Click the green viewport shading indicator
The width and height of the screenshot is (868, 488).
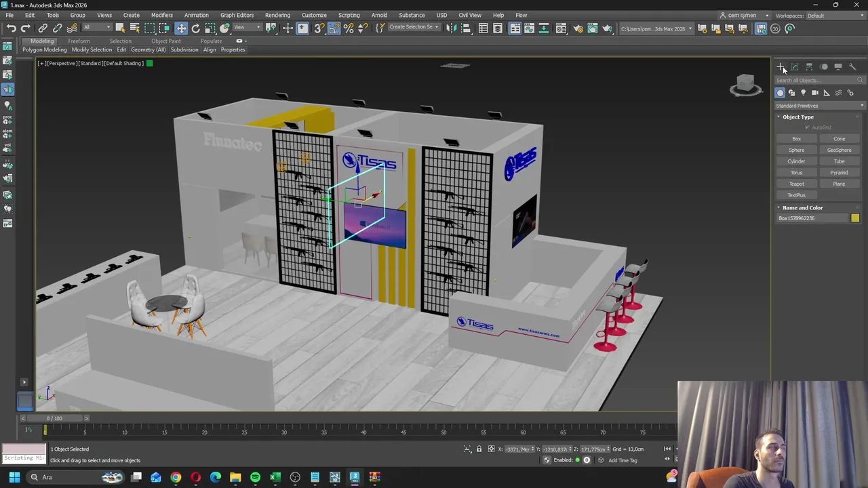click(150, 63)
